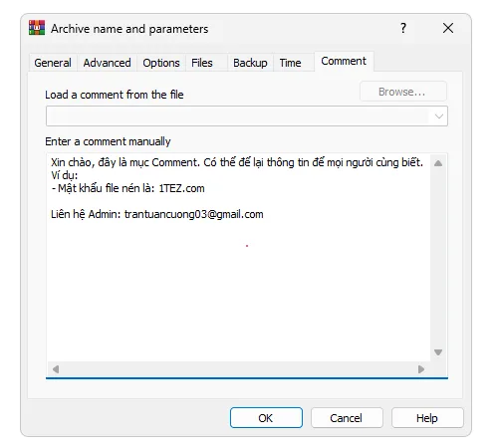Confirm with the OK button

click(x=266, y=418)
